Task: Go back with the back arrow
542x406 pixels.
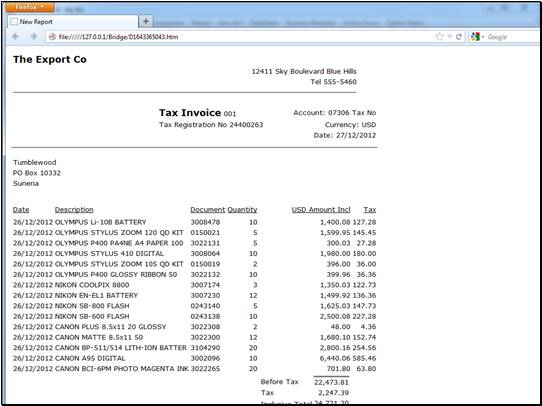Action: click(16, 37)
